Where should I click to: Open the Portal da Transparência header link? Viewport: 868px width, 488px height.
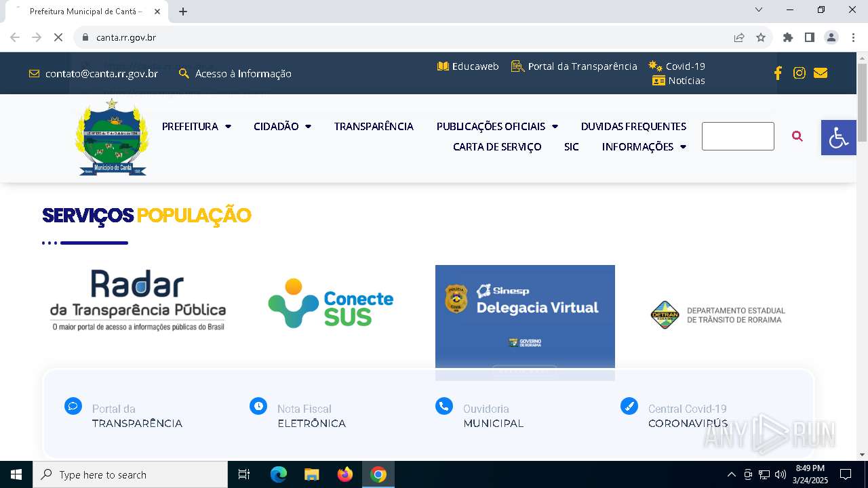click(583, 66)
